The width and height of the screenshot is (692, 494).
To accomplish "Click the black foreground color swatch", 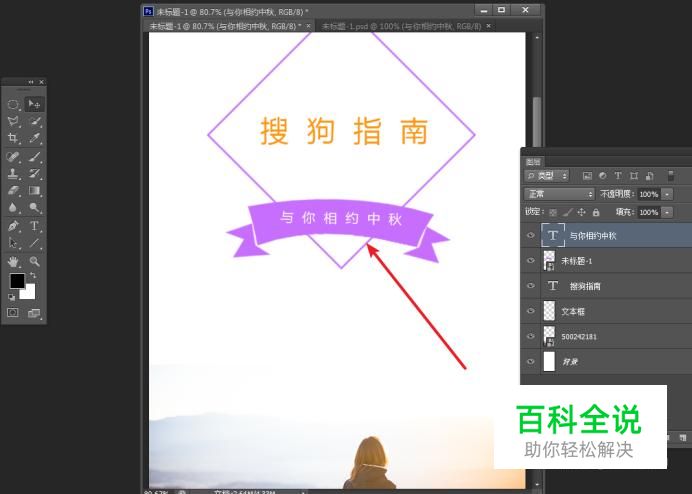I will pos(17,281).
